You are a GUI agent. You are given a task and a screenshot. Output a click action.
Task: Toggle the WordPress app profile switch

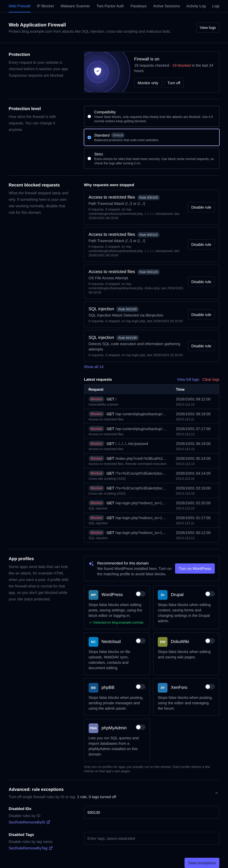coord(140,594)
